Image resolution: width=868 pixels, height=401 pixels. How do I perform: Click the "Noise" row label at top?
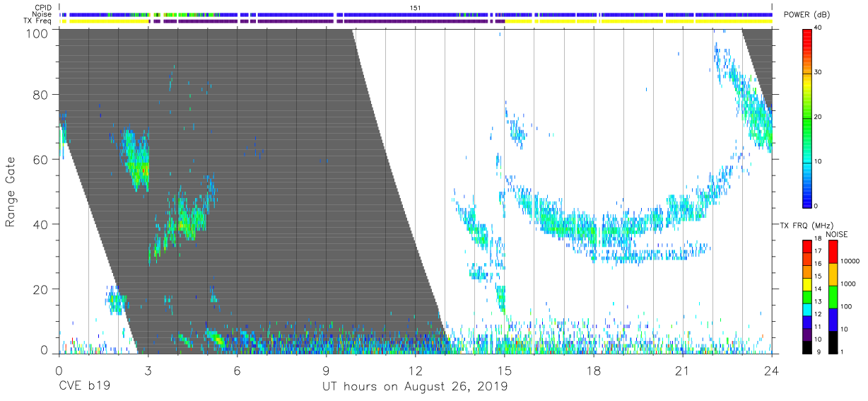42,14
